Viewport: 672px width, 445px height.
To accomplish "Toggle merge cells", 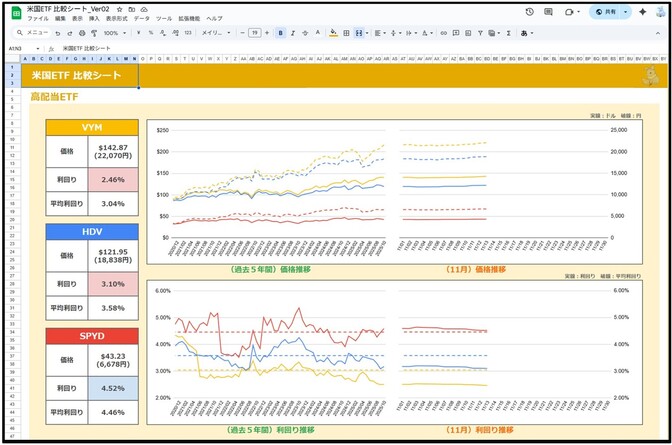I will point(358,33).
